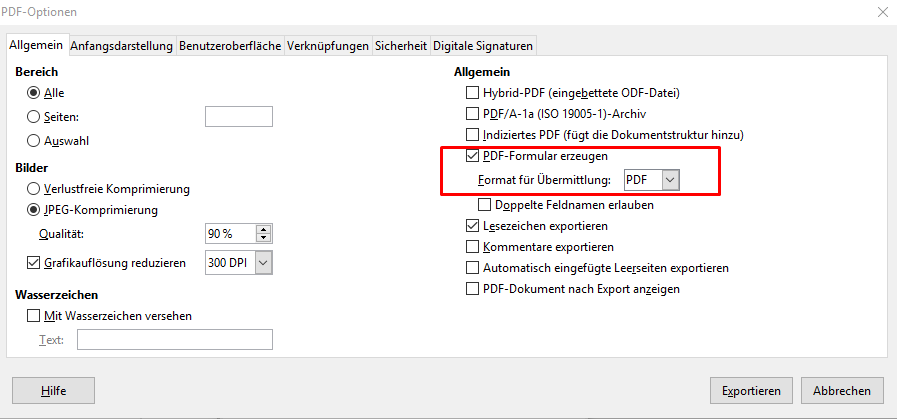Select the Alle range radio button
The width and height of the screenshot is (897, 419).
[34, 93]
